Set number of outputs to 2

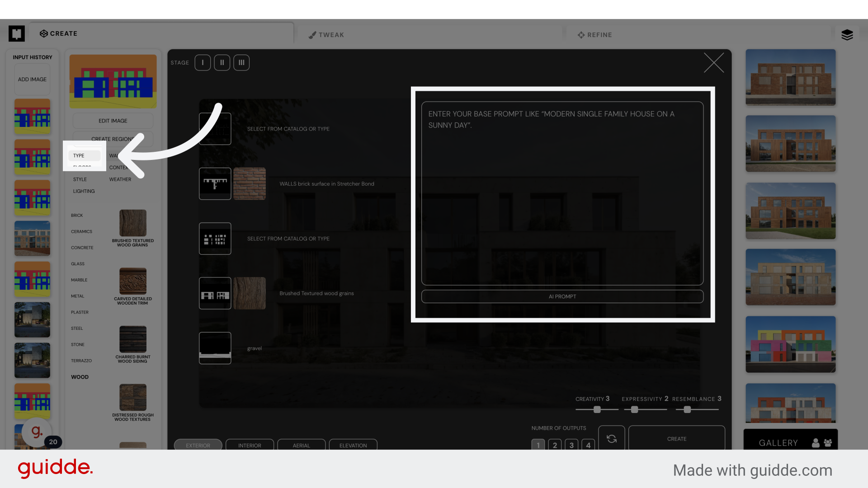(555, 445)
